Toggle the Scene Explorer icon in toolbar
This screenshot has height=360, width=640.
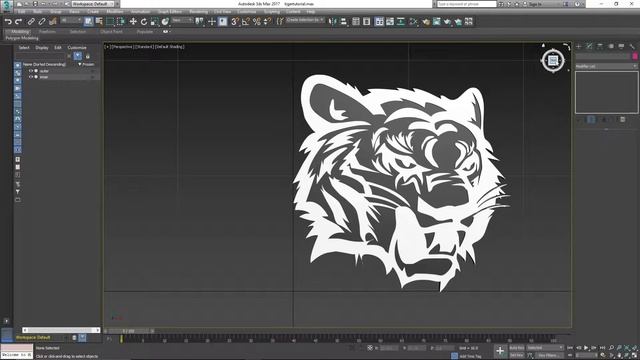pos(356,22)
